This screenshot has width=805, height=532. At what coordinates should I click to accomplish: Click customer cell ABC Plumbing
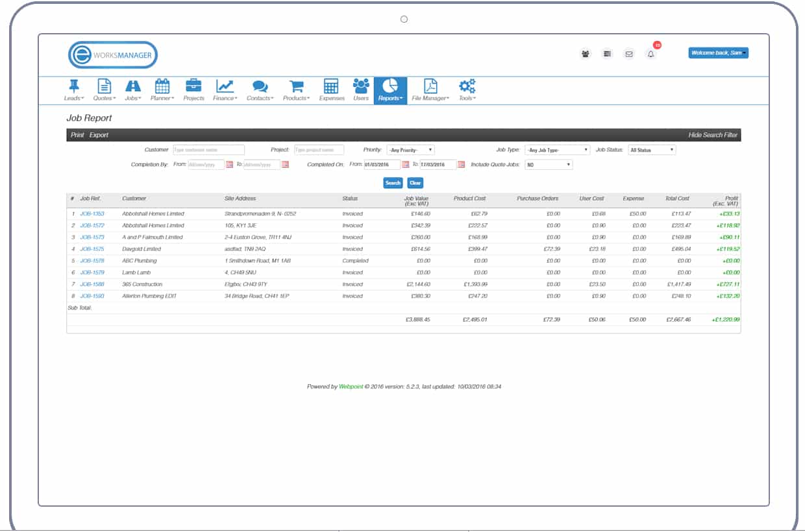(x=140, y=261)
